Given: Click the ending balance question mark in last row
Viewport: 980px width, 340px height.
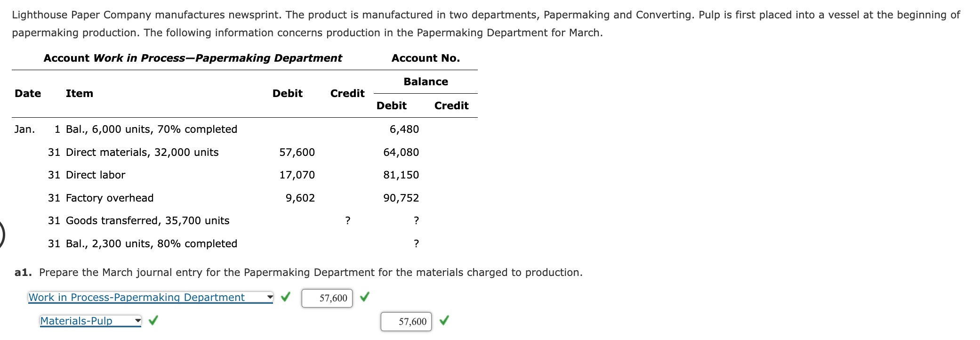Looking at the screenshot, I should point(416,244).
